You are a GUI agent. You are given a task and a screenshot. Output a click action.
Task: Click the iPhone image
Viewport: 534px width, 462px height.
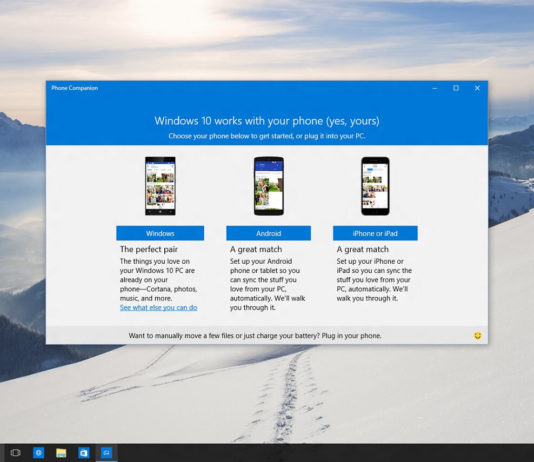(x=375, y=186)
